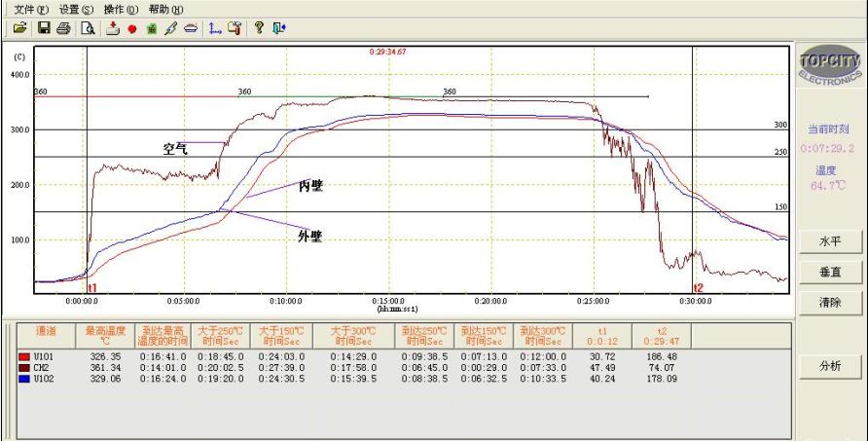Viewport: 868px width, 441px height.
Task: Click the save floppy disk icon
Action: coord(44,28)
